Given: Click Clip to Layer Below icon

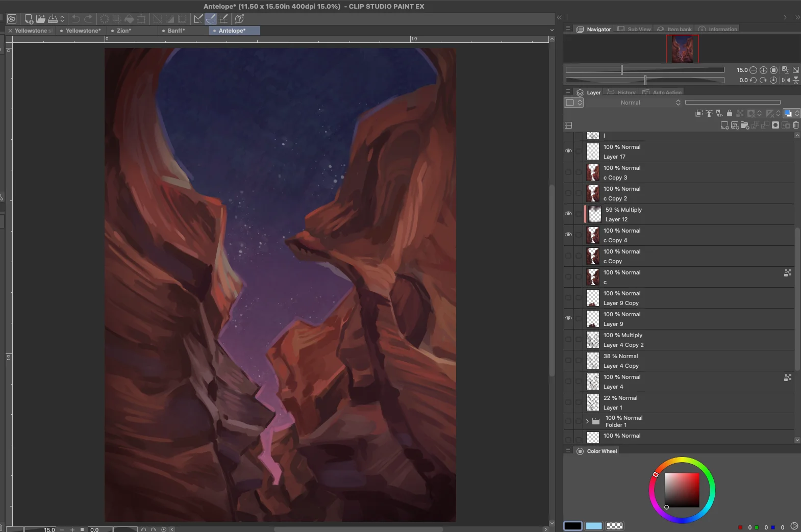Looking at the screenshot, I should [699, 113].
